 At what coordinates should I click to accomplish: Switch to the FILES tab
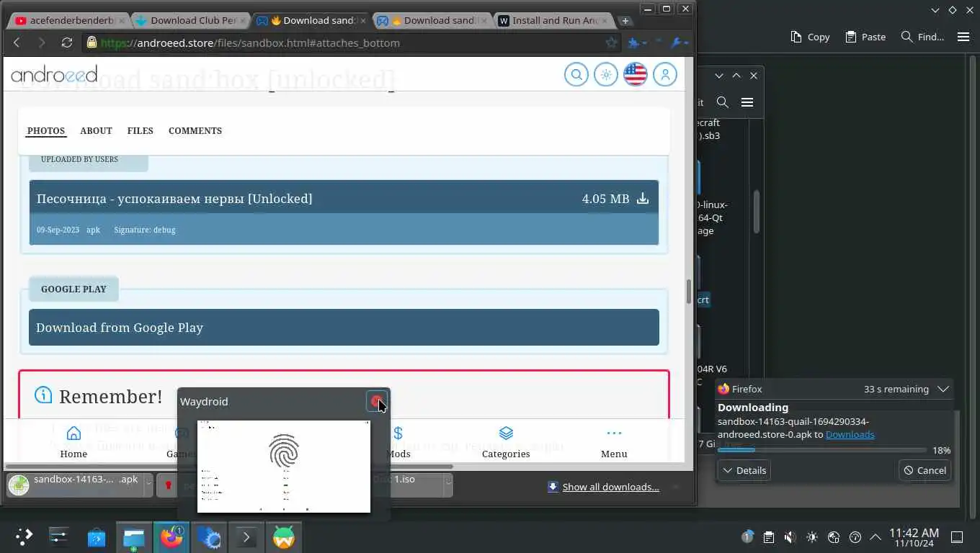140,130
